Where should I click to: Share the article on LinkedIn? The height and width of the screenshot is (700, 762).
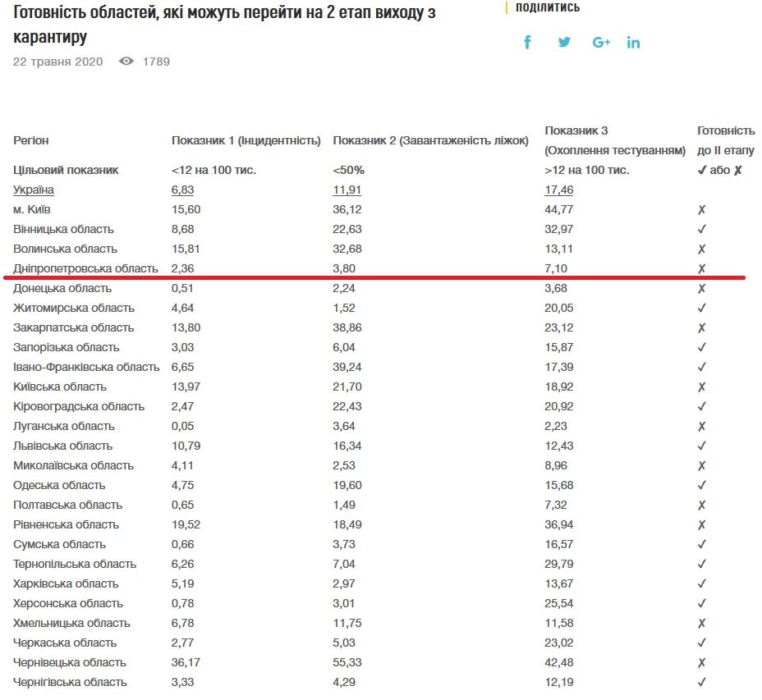633,43
